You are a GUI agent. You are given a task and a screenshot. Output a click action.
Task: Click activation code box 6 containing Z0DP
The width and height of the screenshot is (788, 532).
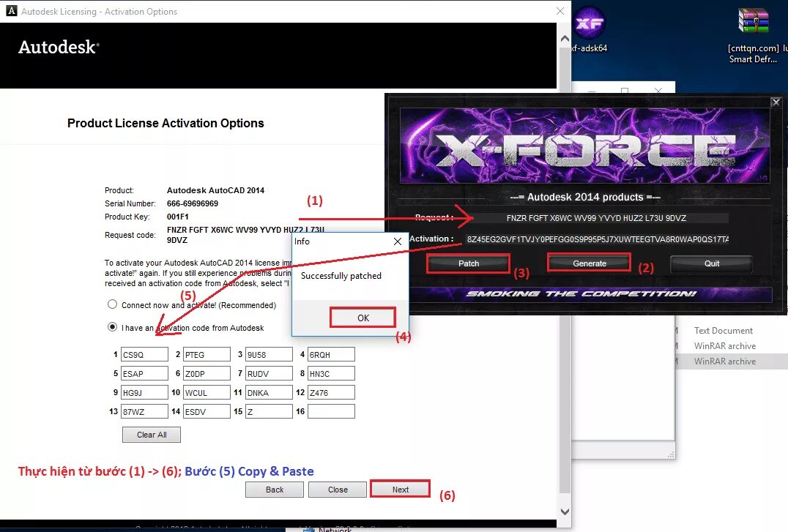(207, 373)
